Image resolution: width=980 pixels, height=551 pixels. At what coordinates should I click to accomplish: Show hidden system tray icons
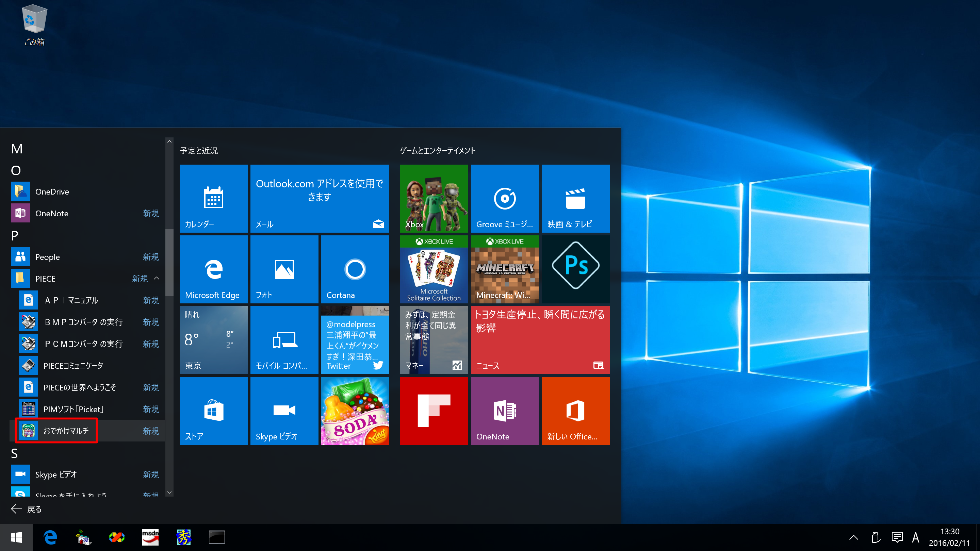click(854, 537)
